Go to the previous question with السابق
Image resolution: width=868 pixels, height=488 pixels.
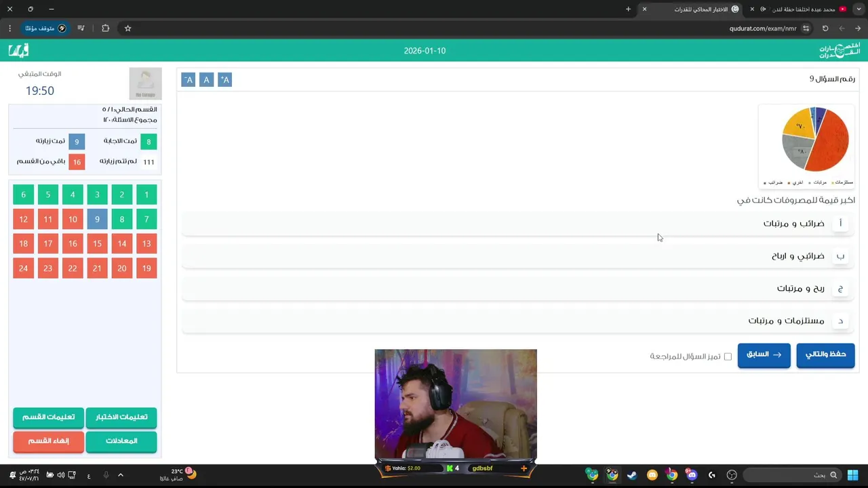(x=764, y=354)
